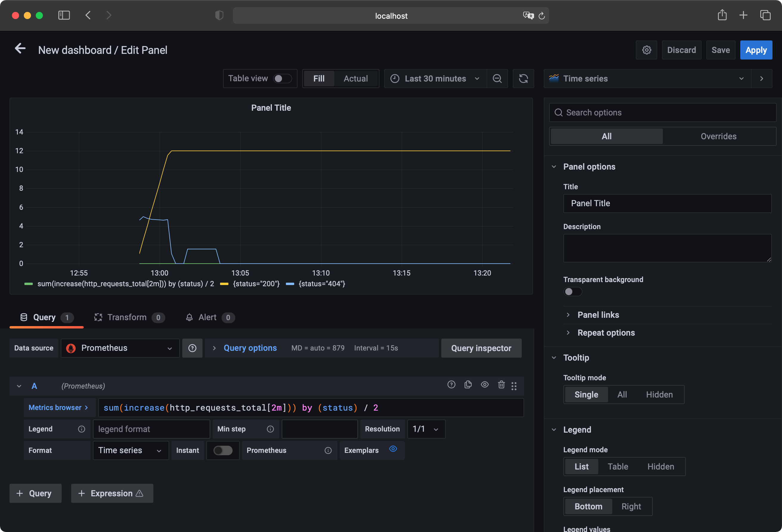
Task: Click the delete query trash icon
Action: coord(501,385)
